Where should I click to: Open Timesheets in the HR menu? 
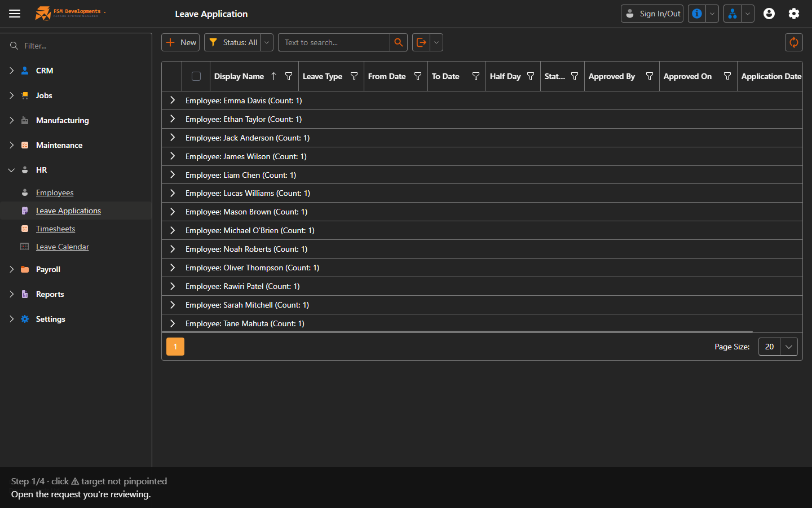55,229
